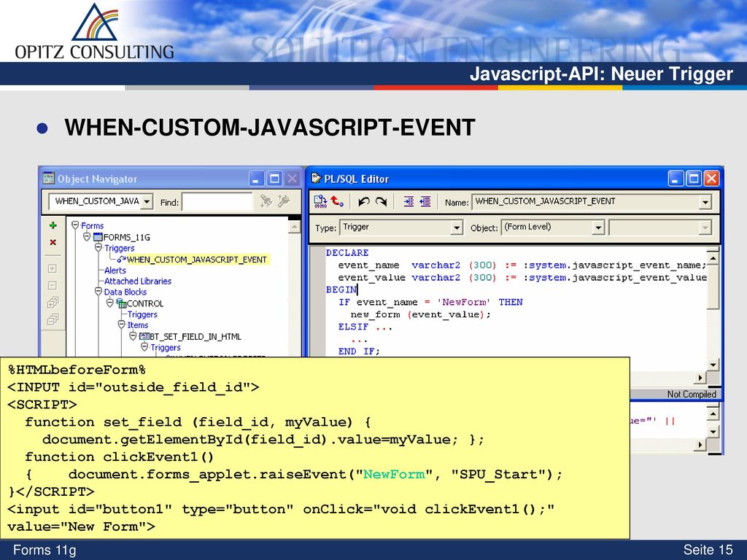
Task: Click the Redo arrow in PL/SQL Editor
Action: pyautogui.click(x=381, y=202)
